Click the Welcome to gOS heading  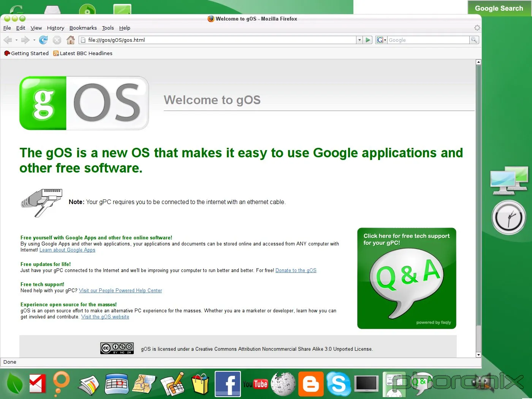point(212,100)
